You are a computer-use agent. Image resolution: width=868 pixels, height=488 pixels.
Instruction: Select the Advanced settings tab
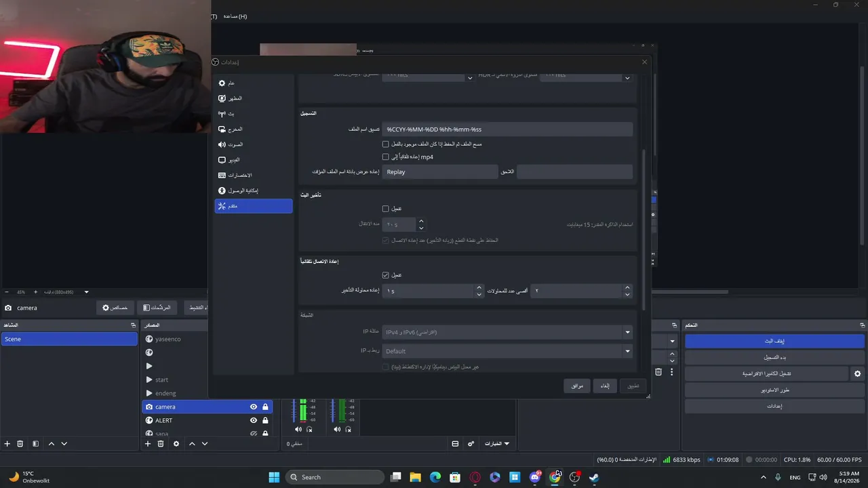coord(254,205)
